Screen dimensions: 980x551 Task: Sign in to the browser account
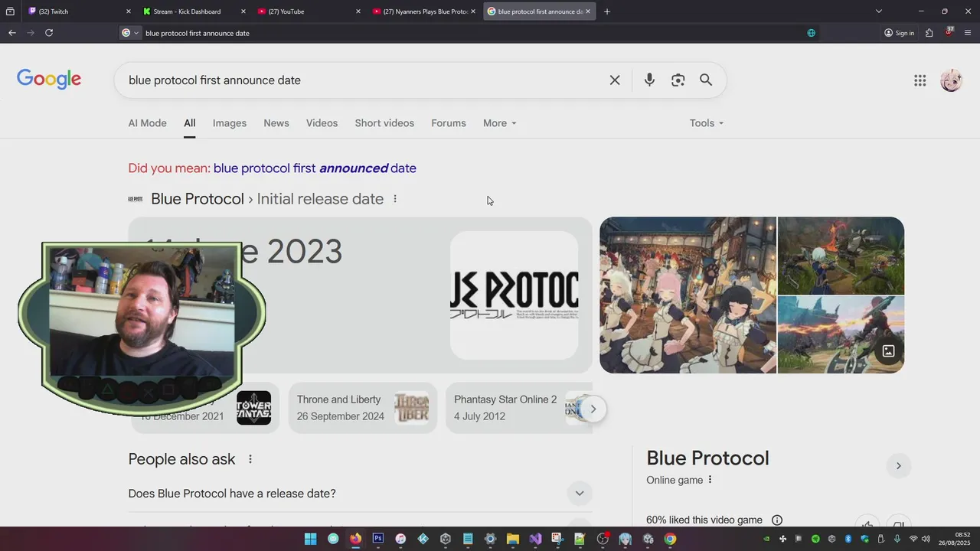900,33
